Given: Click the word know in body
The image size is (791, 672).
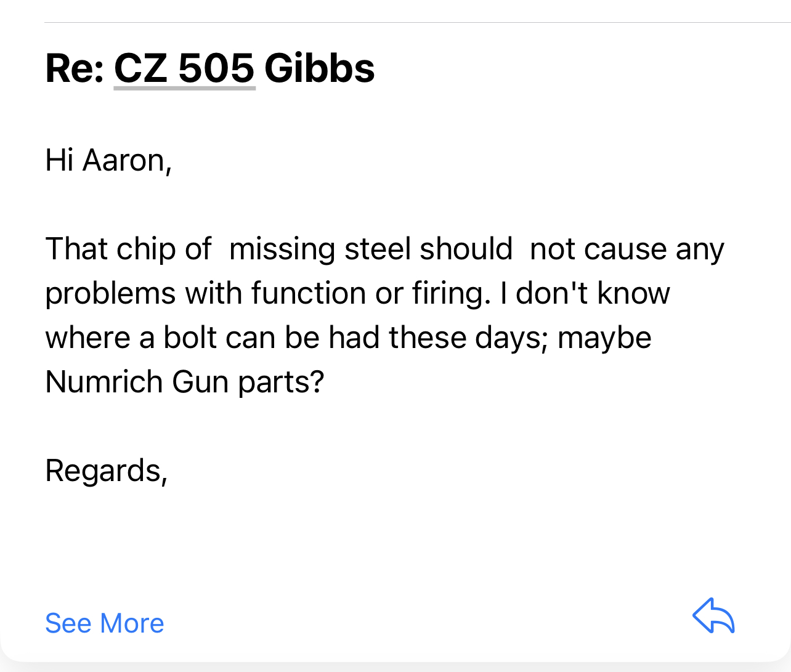Looking at the screenshot, I should click(633, 293).
